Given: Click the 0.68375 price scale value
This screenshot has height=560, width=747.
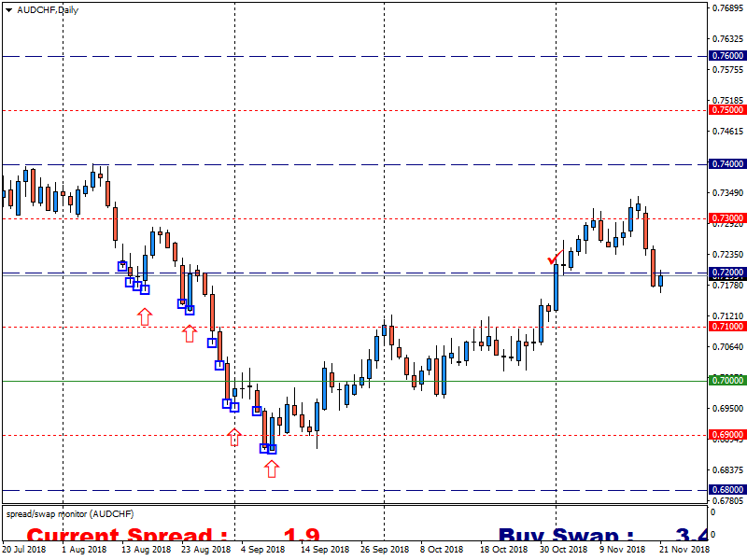Looking at the screenshot, I should coord(728,470).
